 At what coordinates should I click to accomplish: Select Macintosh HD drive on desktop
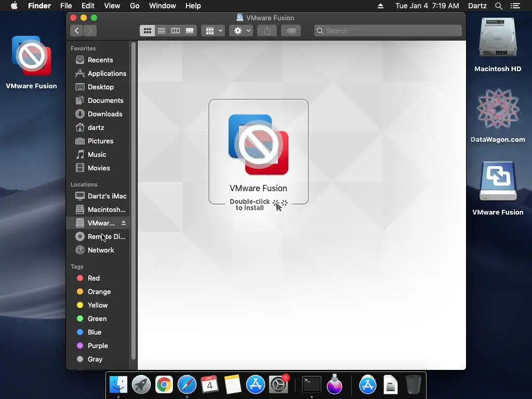tap(498, 37)
